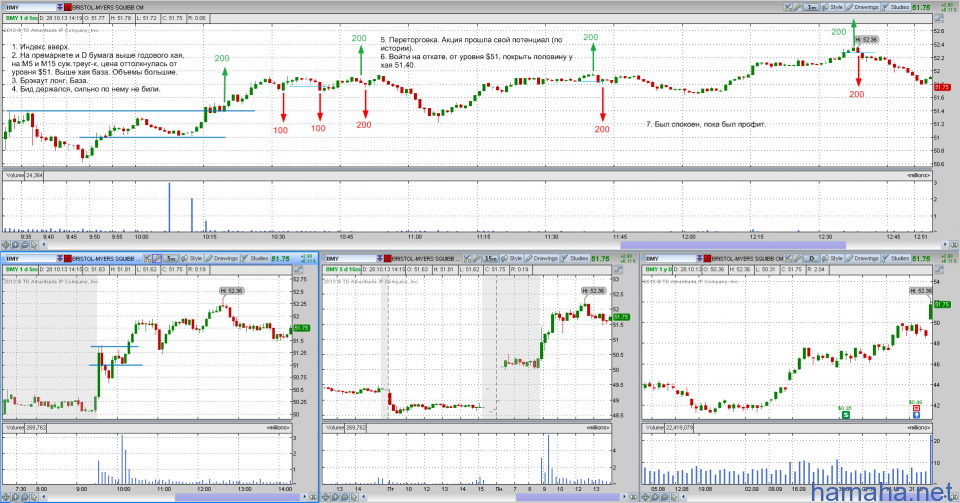Click the red alert icon in the 5m chart header
The image size is (960, 503).
point(67,259)
